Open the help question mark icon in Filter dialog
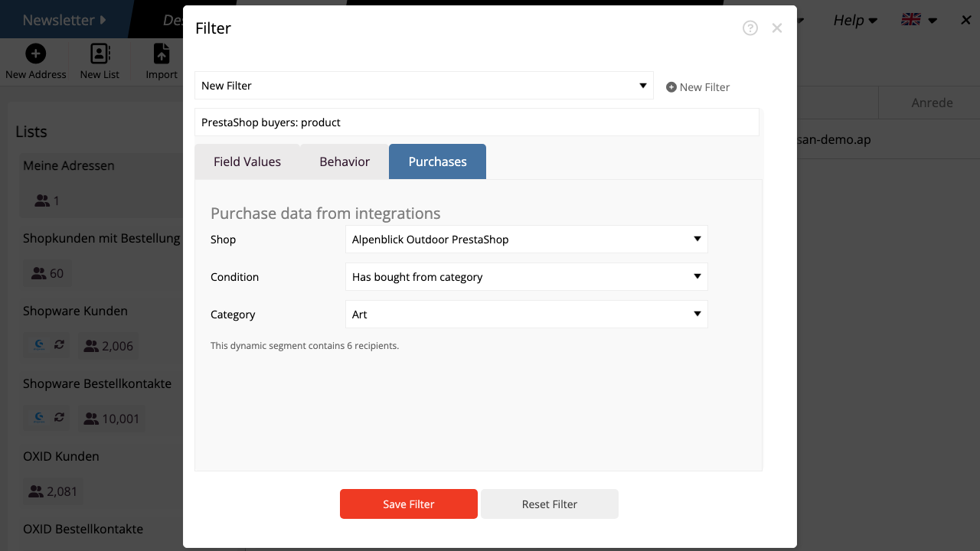The image size is (980, 551). click(750, 28)
